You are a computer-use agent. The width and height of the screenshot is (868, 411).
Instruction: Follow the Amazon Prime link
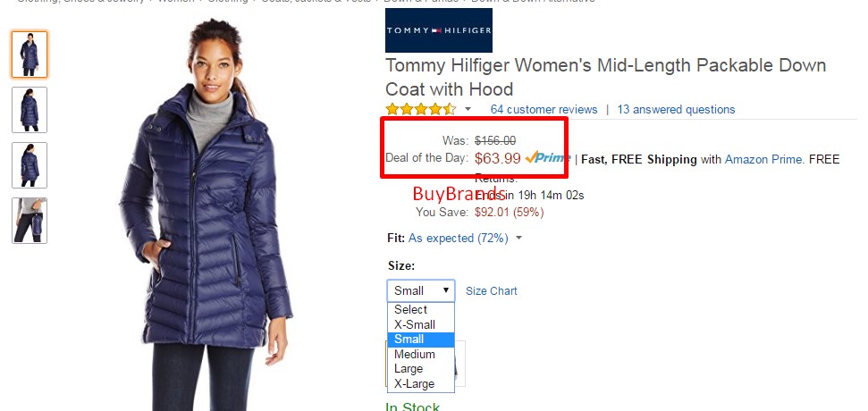tap(764, 159)
